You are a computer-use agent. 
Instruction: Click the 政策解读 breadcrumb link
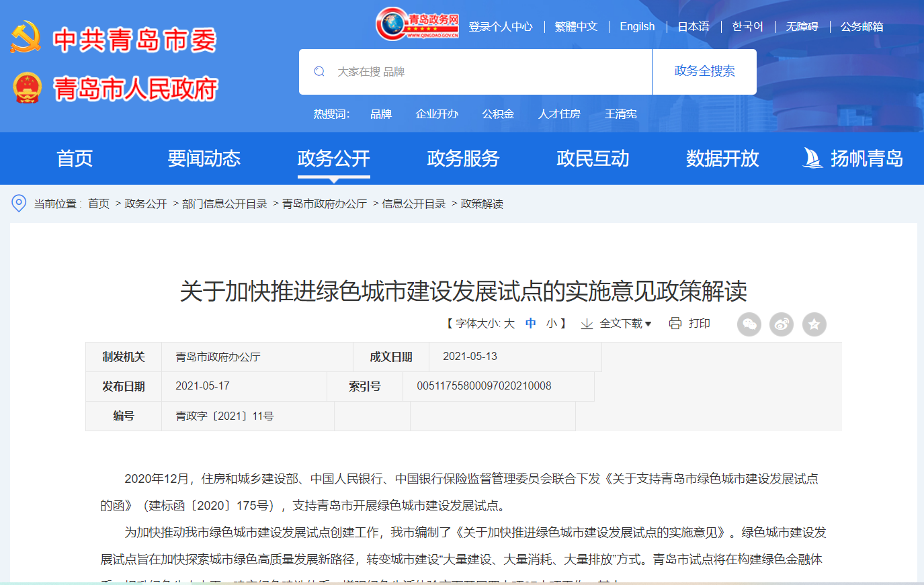click(481, 204)
